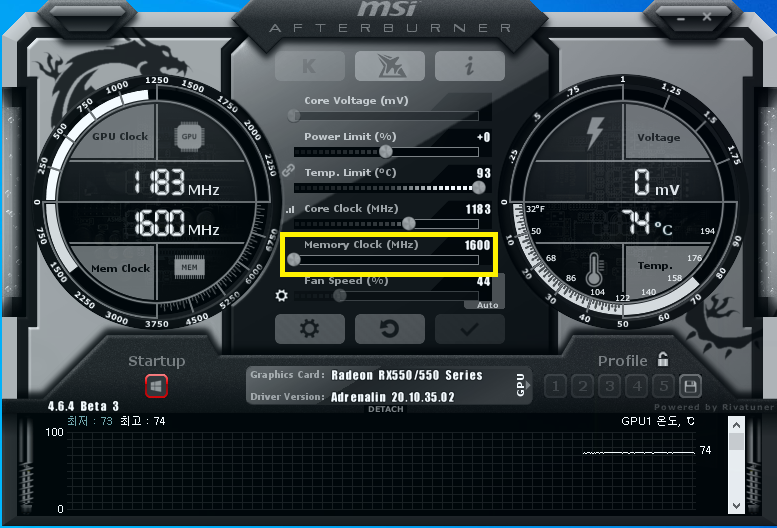This screenshot has width=777, height=528.
Task: Save profile with the floppy disk icon
Action: pyautogui.click(x=690, y=386)
